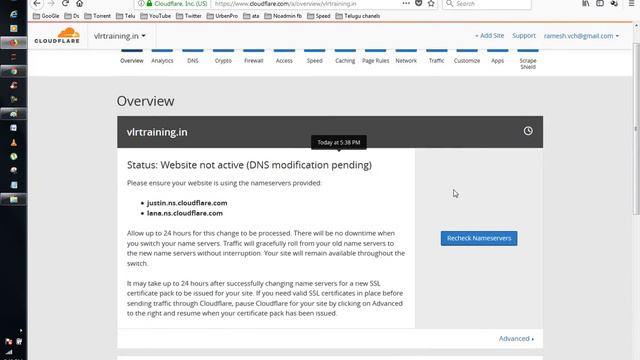Go to the browser Home icon
The width and height of the screenshot is (640, 360).
80,3
